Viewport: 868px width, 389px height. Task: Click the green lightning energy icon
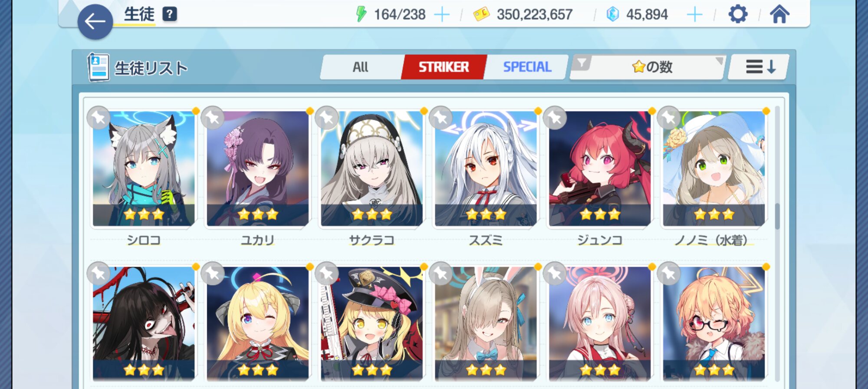point(361,14)
